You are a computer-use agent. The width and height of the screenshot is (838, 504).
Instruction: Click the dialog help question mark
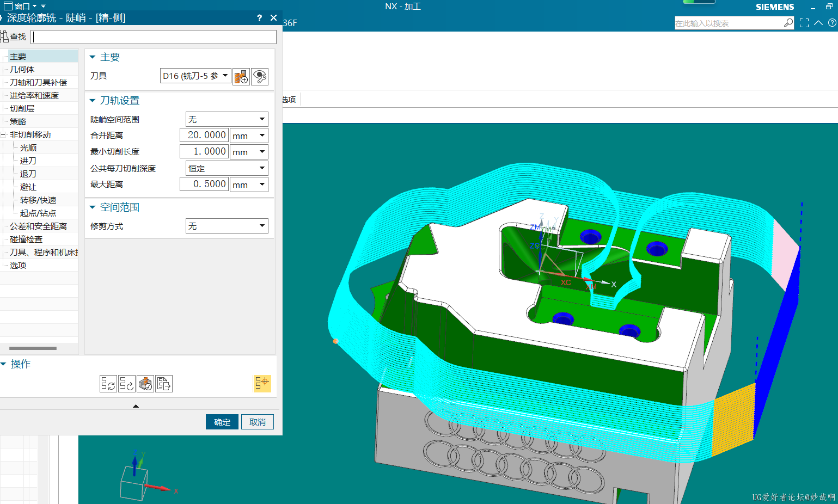click(x=259, y=18)
